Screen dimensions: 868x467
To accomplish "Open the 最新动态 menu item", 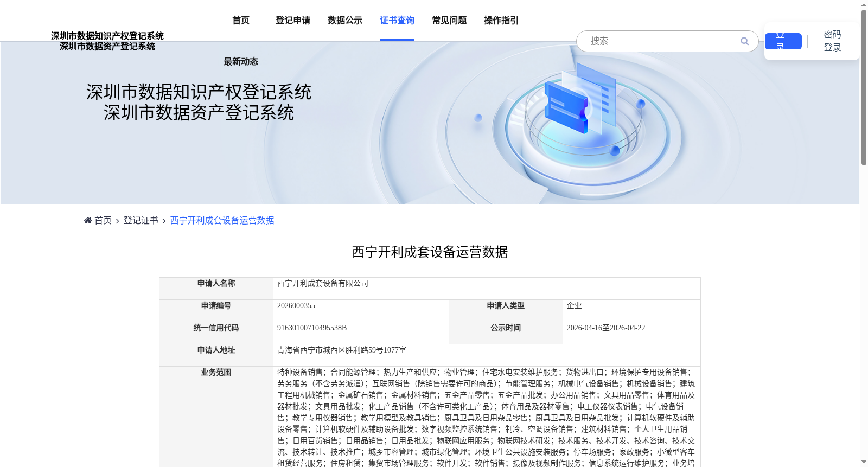I will pyautogui.click(x=241, y=62).
